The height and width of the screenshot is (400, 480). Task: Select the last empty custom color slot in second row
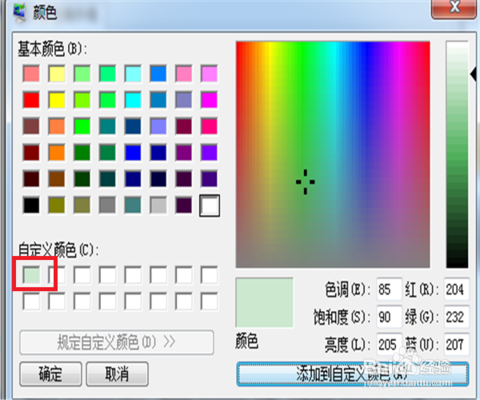click(x=209, y=302)
